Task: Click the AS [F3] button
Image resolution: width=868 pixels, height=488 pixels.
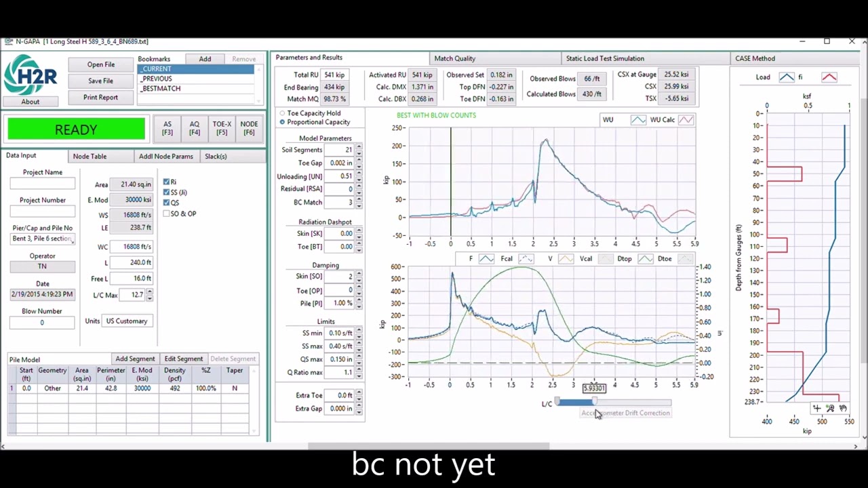Action: coord(167,128)
